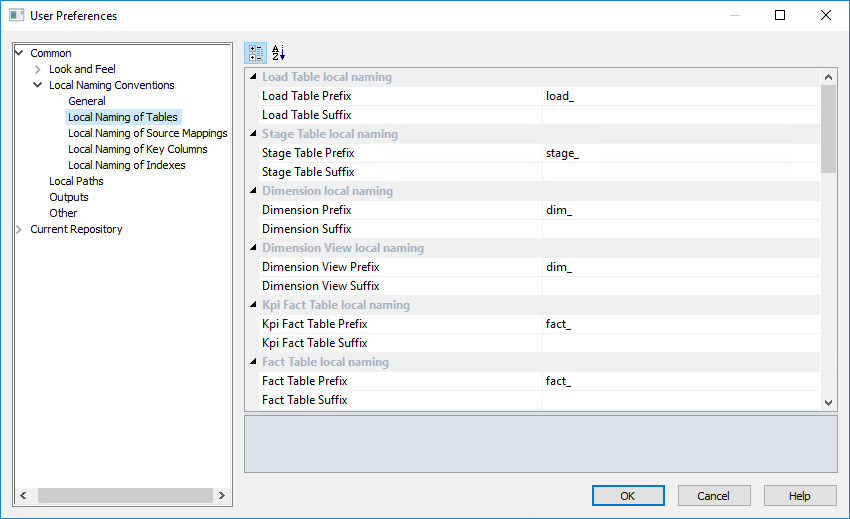Click the Alphabetical sort toolbar icon
The height and width of the screenshot is (519, 850).
pyautogui.click(x=279, y=53)
